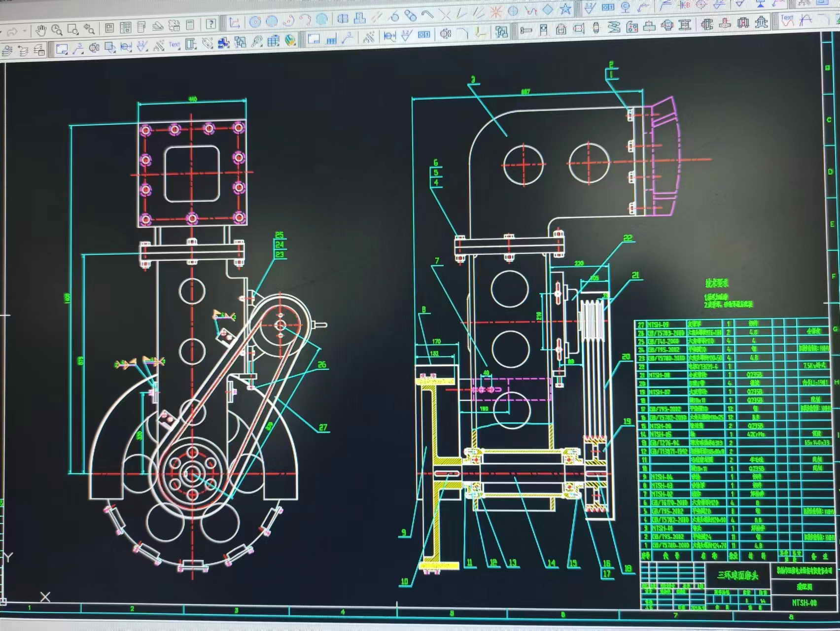
Task: Click balloon label 6 beside the bracket
Action: (x=436, y=162)
